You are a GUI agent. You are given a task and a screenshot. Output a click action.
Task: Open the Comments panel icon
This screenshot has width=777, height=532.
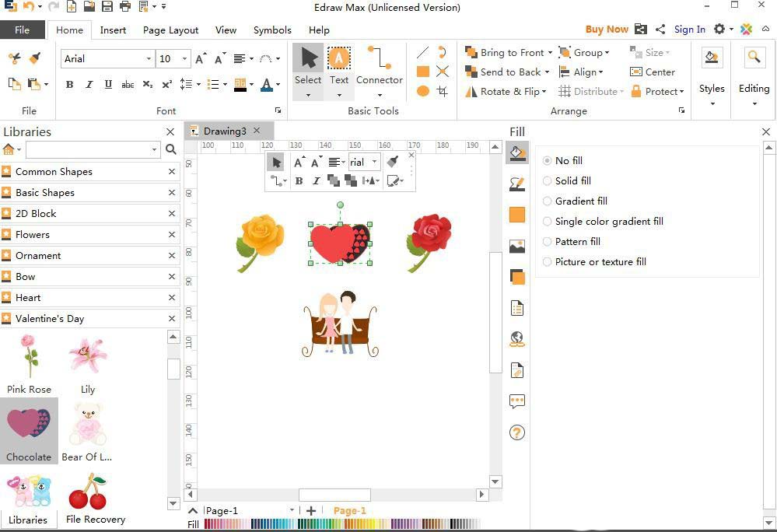point(517,401)
